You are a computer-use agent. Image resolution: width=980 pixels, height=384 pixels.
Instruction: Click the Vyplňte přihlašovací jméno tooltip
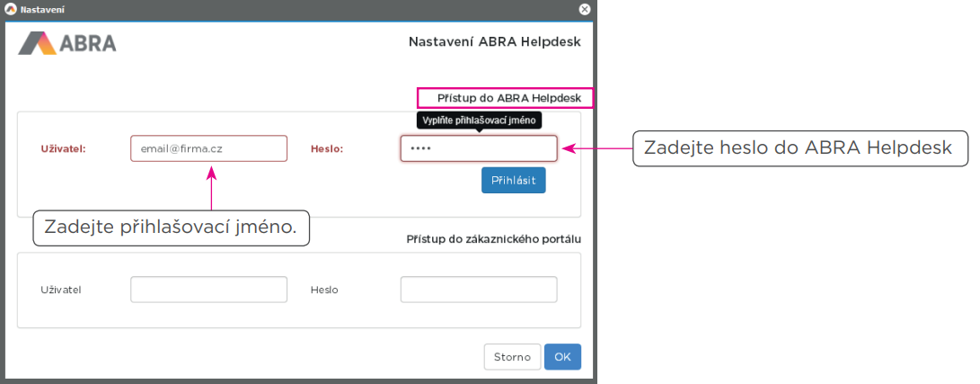tap(479, 120)
